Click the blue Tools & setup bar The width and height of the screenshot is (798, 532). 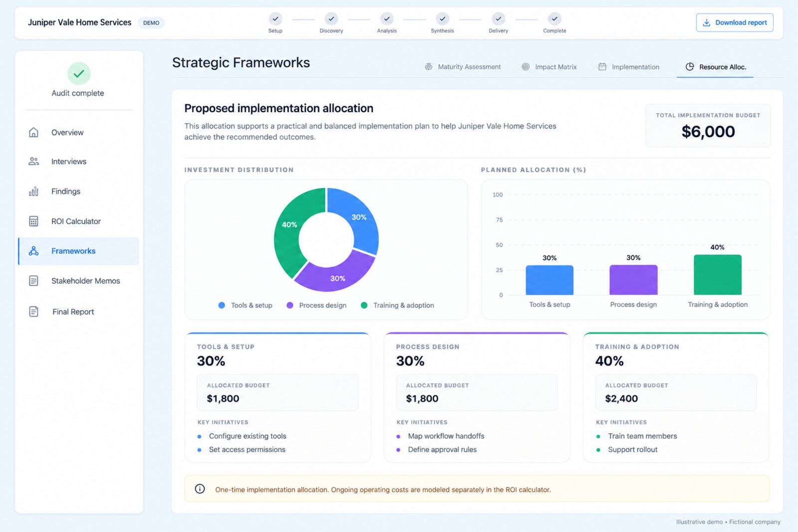click(x=549, y=280)
